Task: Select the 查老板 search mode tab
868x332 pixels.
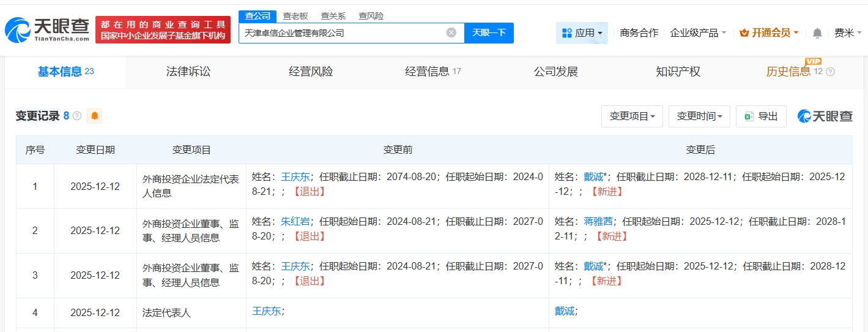Action: click(x=295, y=17)
